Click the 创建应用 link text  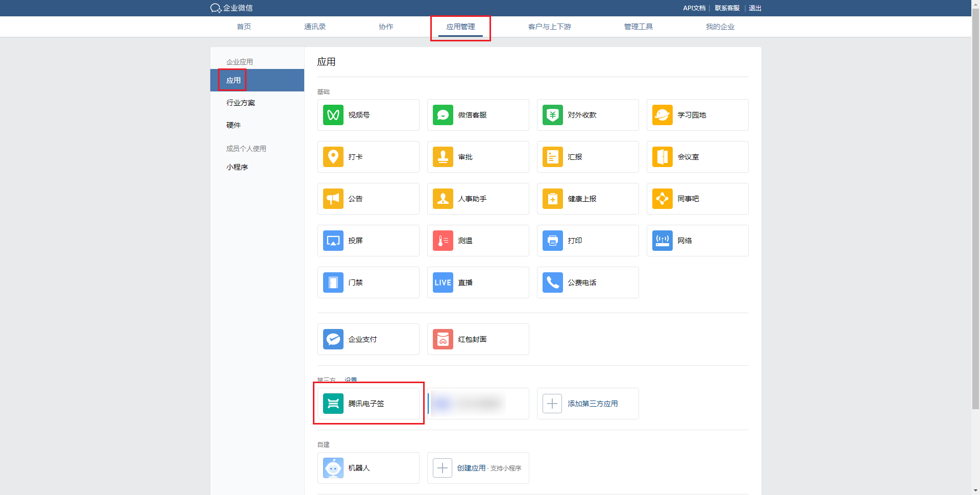[471, 468]
